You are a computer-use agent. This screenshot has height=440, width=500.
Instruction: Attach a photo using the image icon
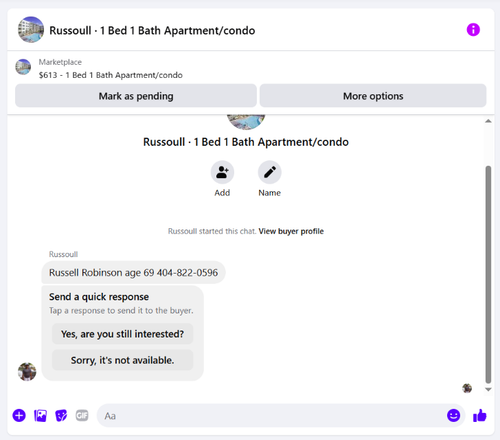[x=40, y=416]
